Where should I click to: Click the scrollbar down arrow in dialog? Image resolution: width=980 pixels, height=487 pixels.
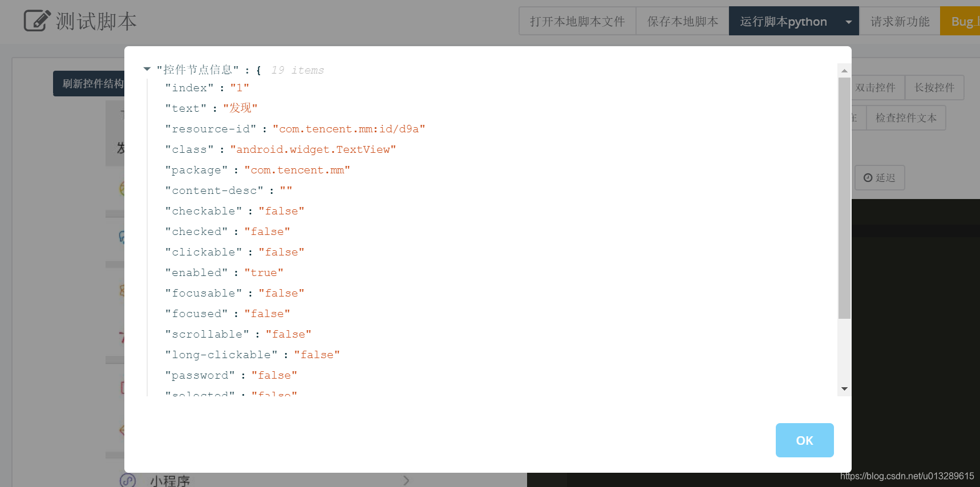pyautogui.click(x=844, y=389)
